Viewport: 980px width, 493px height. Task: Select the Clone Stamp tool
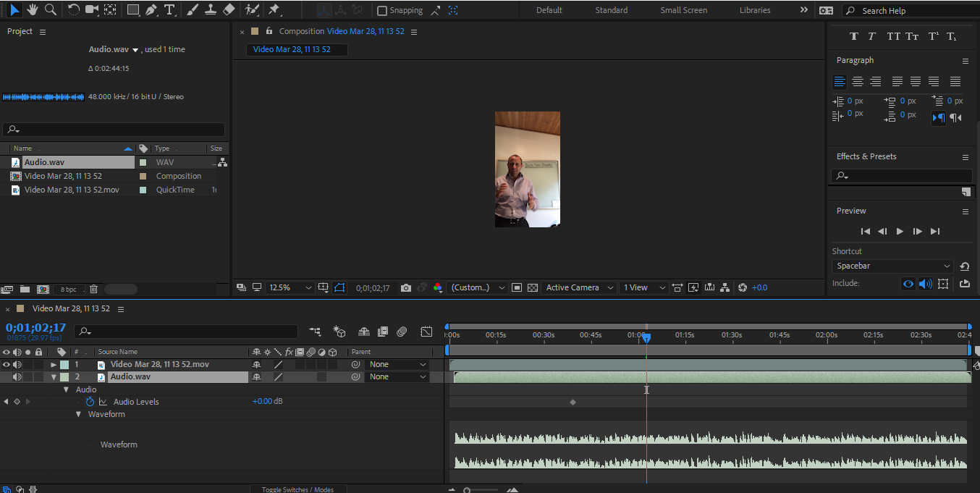click(211, 9)
